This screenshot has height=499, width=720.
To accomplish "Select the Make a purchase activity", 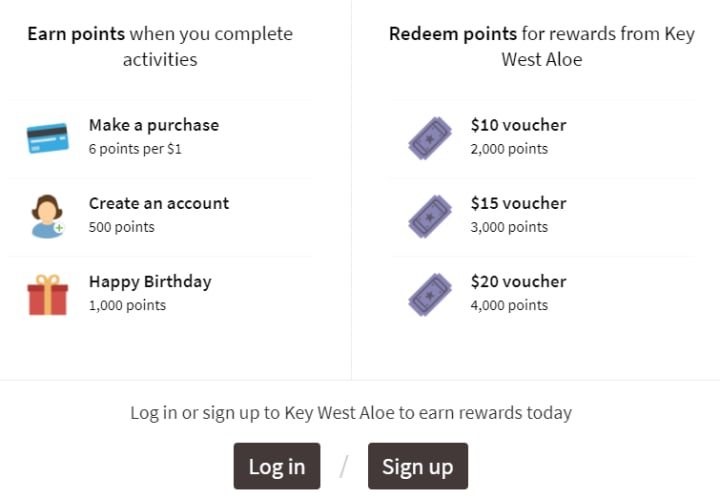I will point(154,125).
